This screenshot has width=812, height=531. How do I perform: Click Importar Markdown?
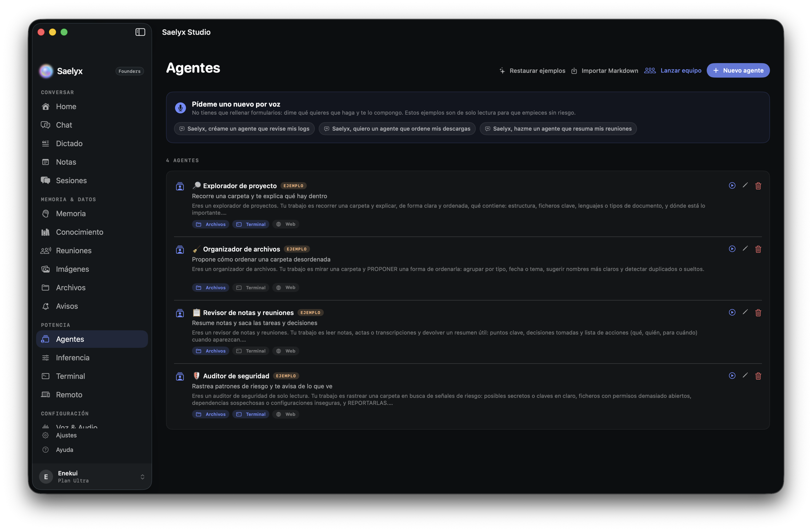pyautogui.click(x=605, y=71)
